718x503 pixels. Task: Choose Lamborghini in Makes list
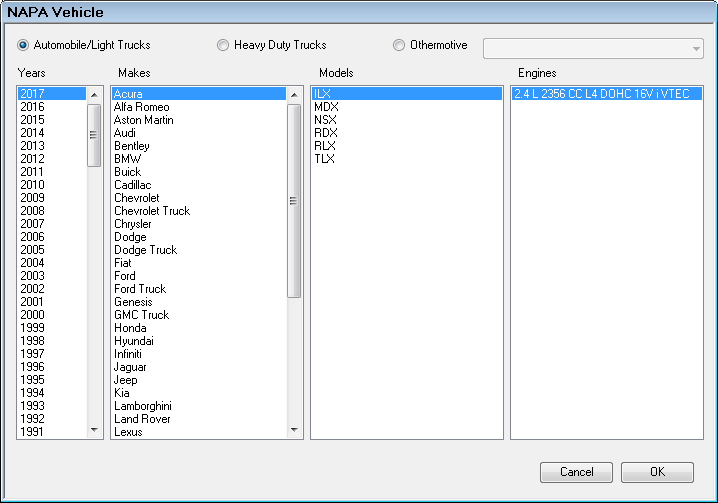(142, 406)
